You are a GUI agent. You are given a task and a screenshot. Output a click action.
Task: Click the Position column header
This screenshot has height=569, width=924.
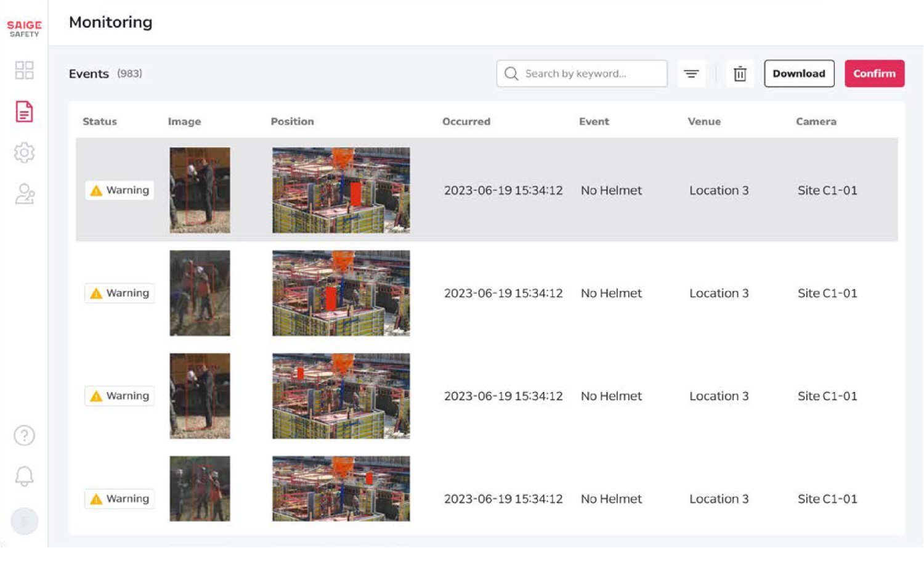(x=292, y=121)
